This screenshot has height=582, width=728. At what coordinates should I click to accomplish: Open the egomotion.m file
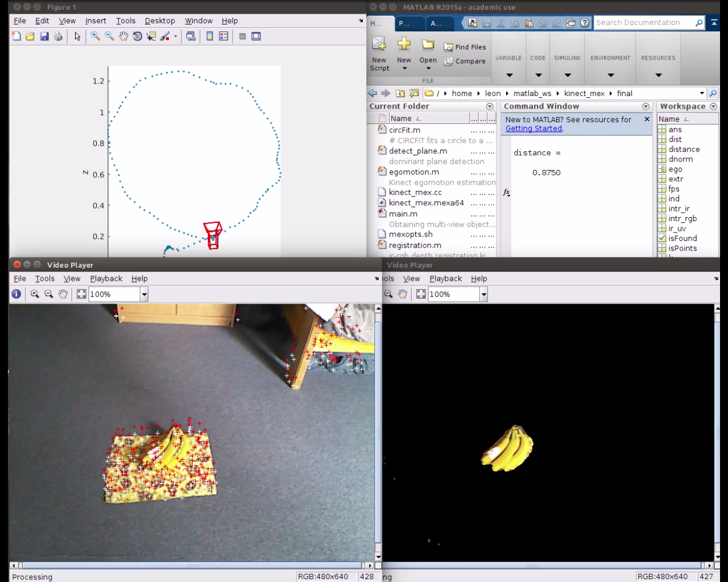413,172
